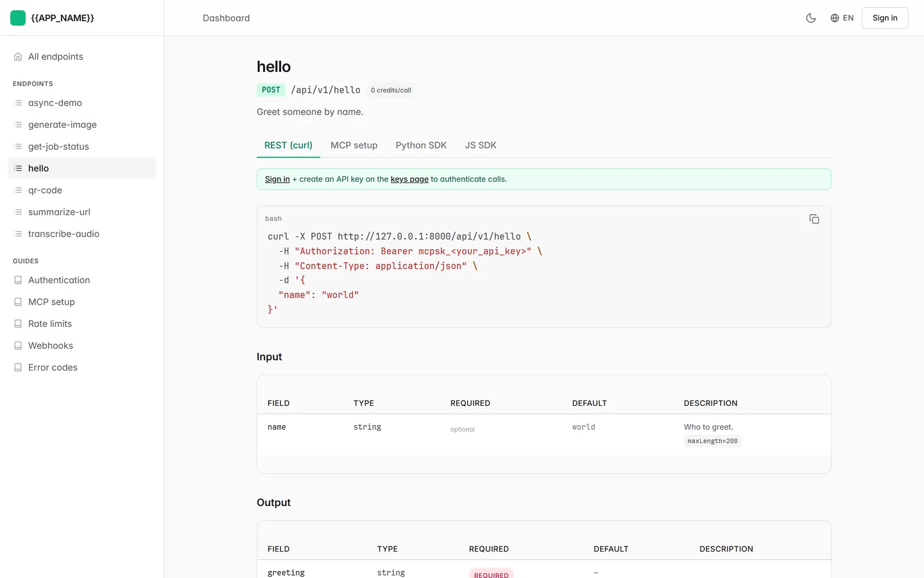Open the keys page link

click(x=409, y=179)
